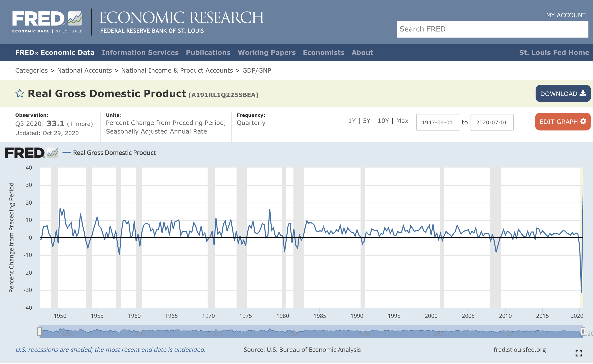
Task: Toggle the star to favorite this series
Action: point(20,93)
